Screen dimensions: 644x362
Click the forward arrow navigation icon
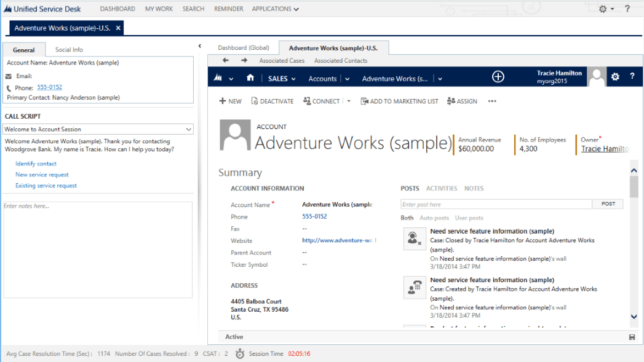(x=244, y=60)
